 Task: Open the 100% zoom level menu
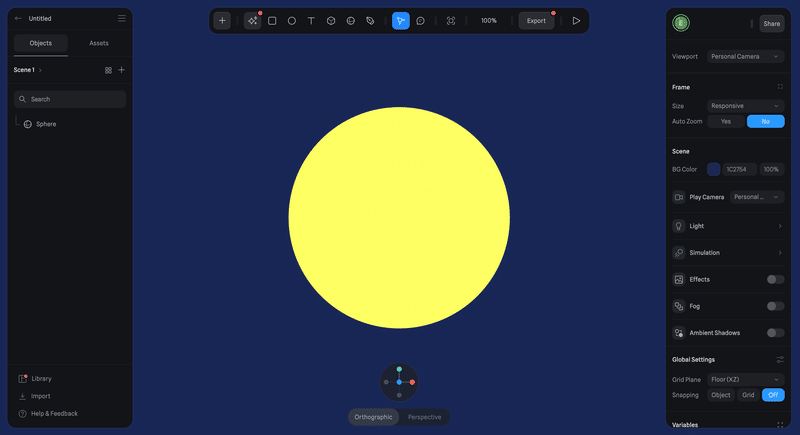(x=488, y=21)
